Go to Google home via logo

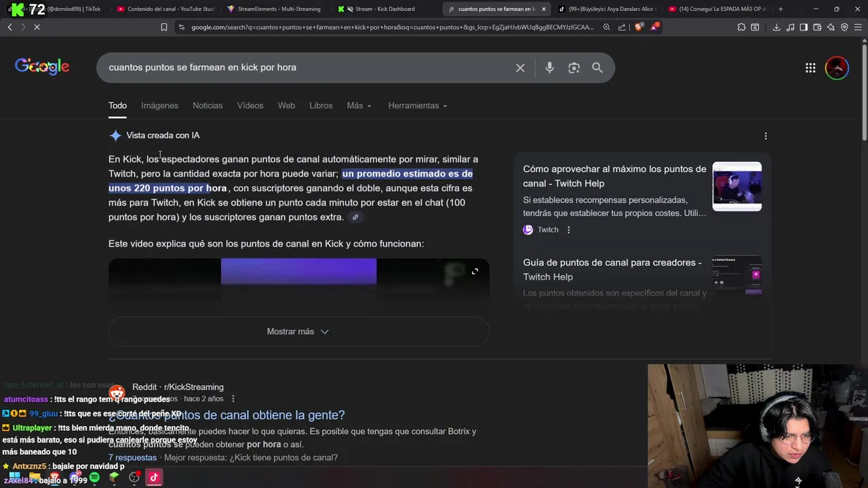tap(42, 66)
